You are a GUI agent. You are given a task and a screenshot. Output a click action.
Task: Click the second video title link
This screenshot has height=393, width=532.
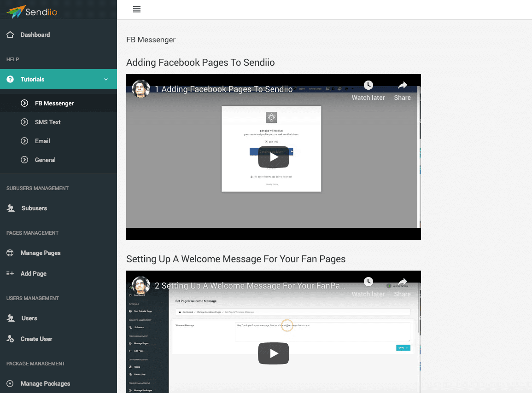[x=250, y=286]
